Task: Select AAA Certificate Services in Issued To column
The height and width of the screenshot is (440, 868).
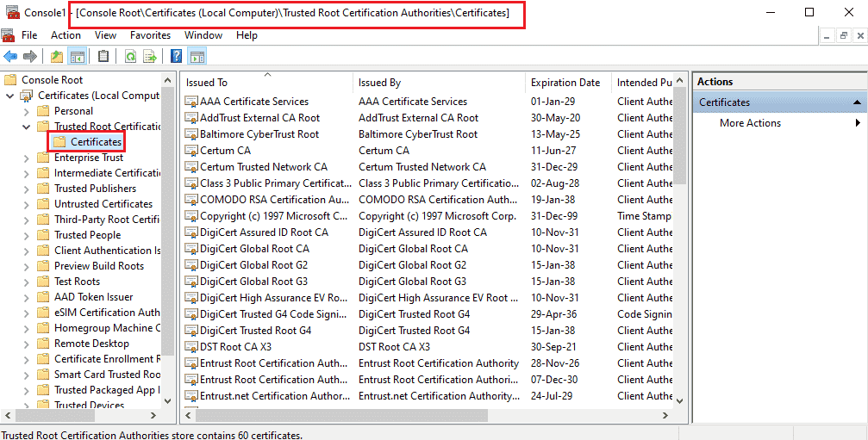Action: pyautogui.click(x=254, y=102)
